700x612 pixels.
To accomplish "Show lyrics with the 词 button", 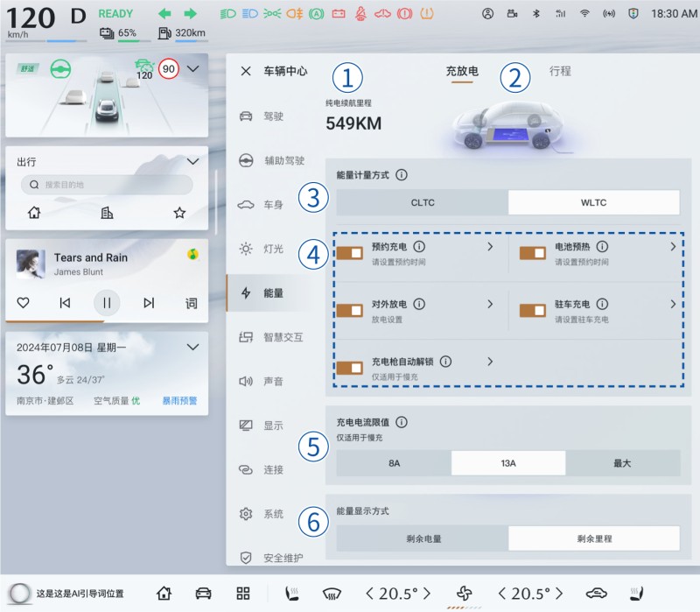I will (191, 303).
